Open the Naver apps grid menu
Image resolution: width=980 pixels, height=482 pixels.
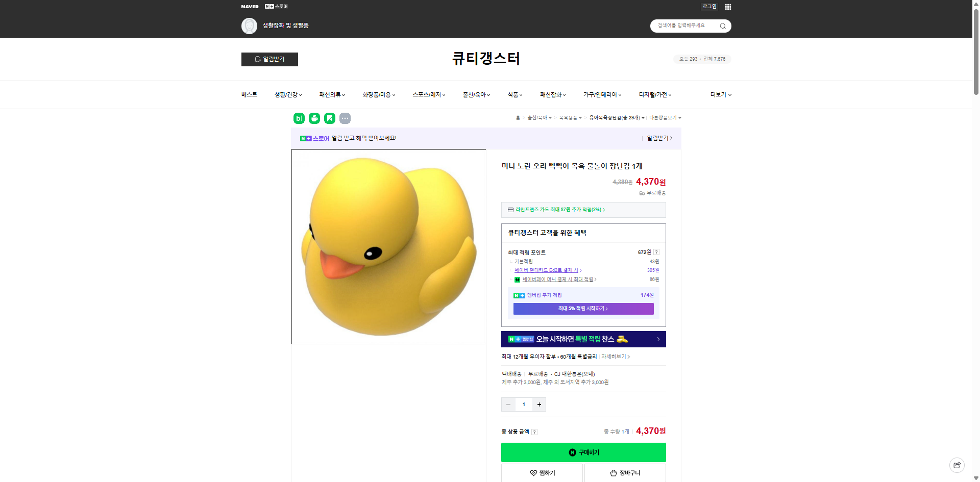tap(728, 7)
